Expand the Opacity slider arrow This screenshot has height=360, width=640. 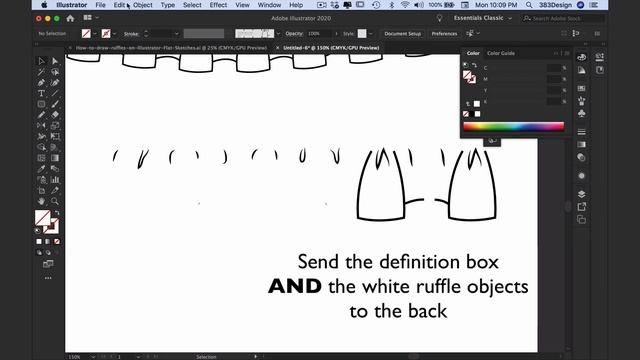point(336,34)
